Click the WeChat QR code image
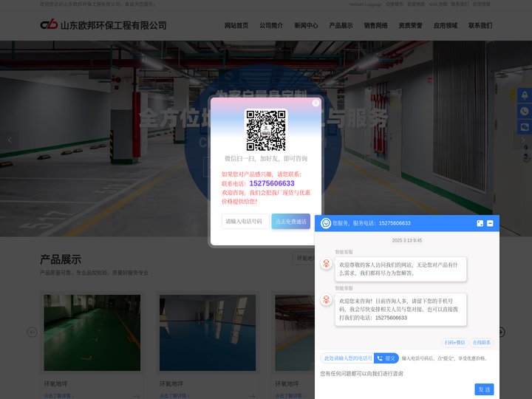Screen dimensions: 532x399 (x=266, y=130)
